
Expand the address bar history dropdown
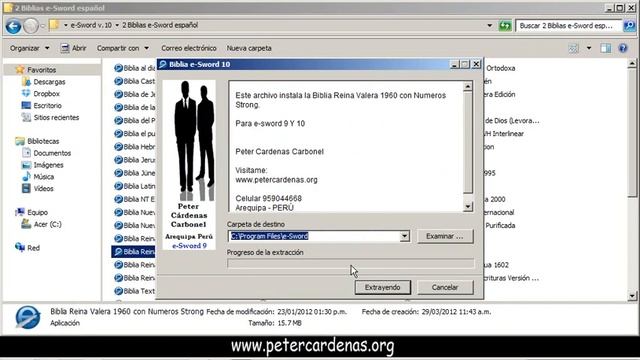pyautogui.click(x=489, y=26)
